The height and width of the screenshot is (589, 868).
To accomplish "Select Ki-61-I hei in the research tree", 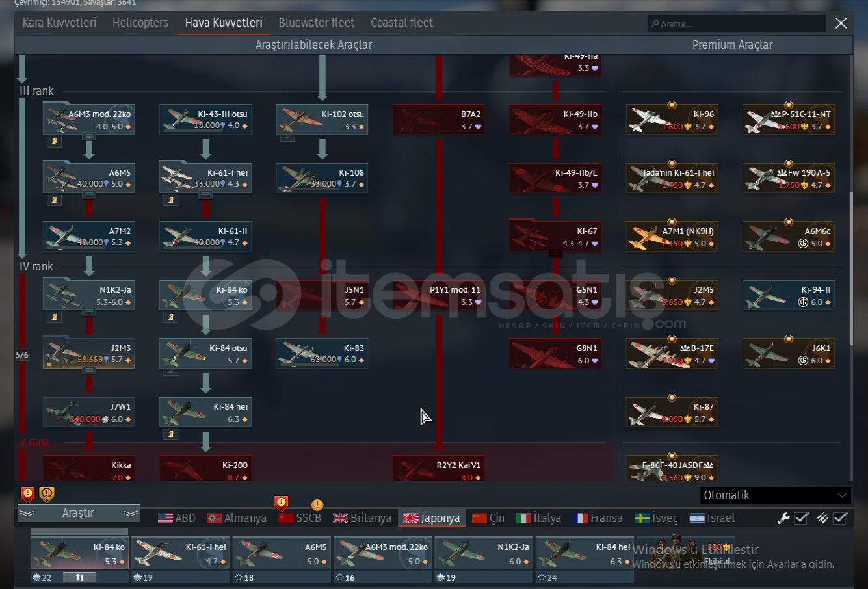I will click(205, 178).
